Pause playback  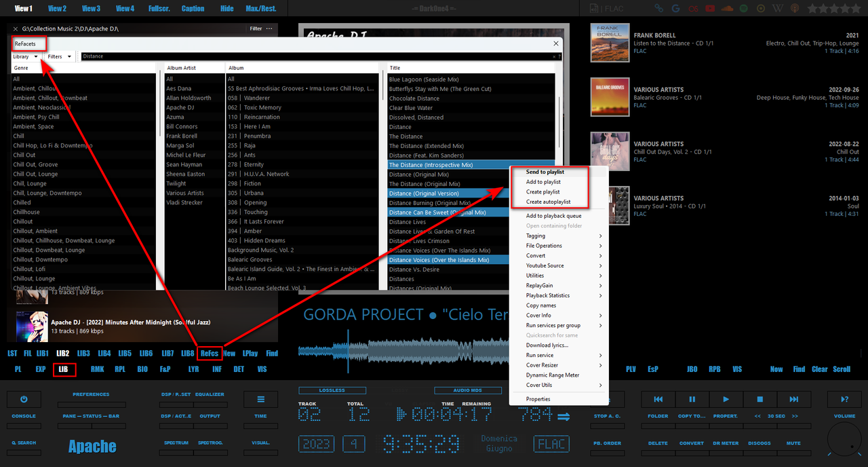click(692, 399)
